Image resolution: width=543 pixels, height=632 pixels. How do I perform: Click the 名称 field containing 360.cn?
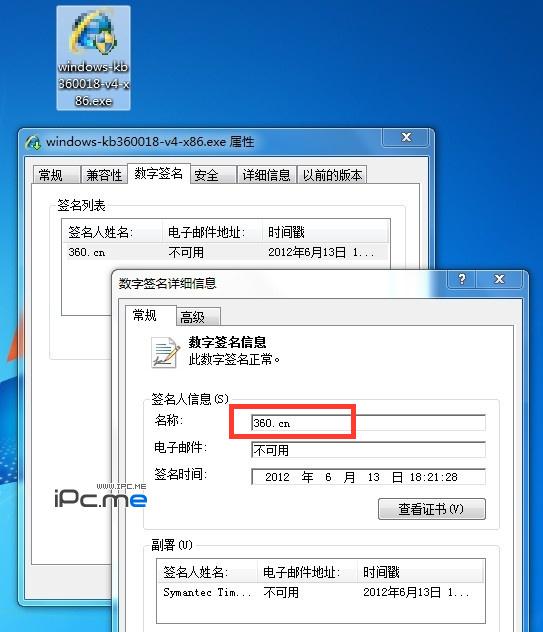[368, 423]
